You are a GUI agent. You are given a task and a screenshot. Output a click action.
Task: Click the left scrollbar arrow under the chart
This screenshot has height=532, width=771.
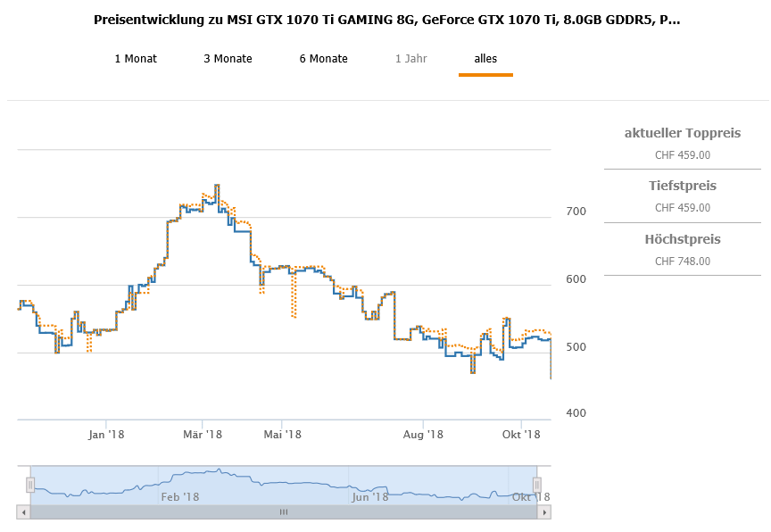pyautogui.click(x=23, y=512)
